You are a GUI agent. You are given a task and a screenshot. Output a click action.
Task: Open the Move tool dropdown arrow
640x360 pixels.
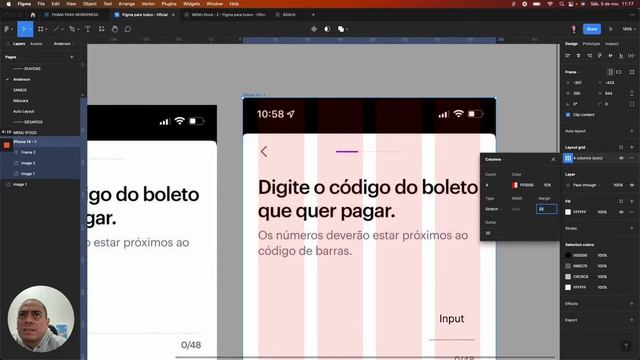(x=30, y=29)
